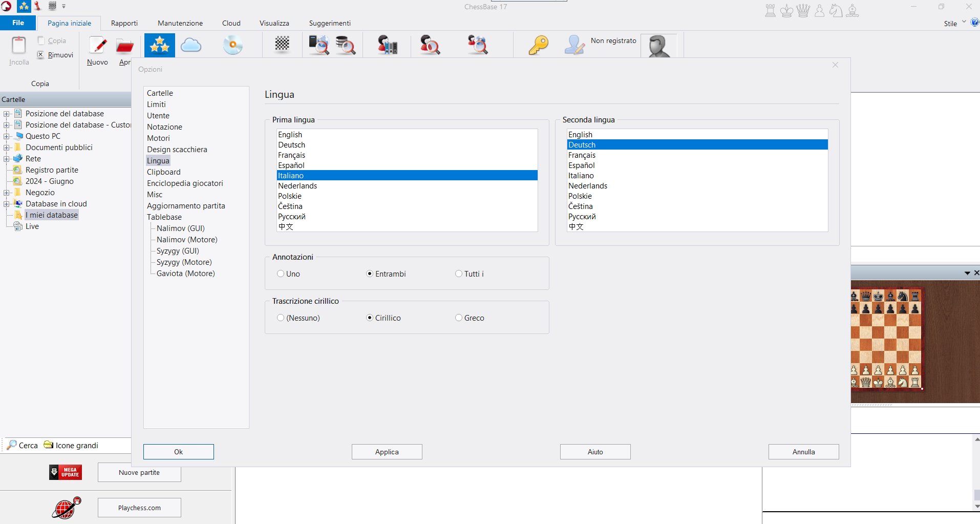Click the Incolla paste clipboard icon

[x=19, y=45]
